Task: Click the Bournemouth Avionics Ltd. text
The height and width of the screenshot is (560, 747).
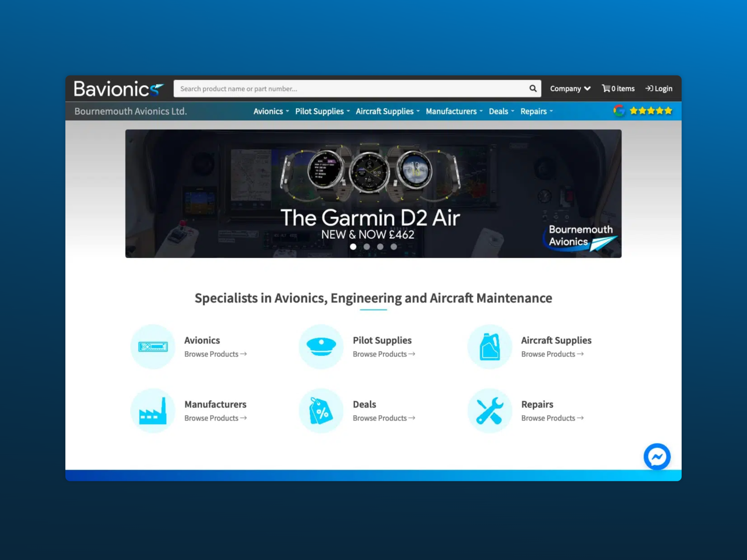Action: 131,111
